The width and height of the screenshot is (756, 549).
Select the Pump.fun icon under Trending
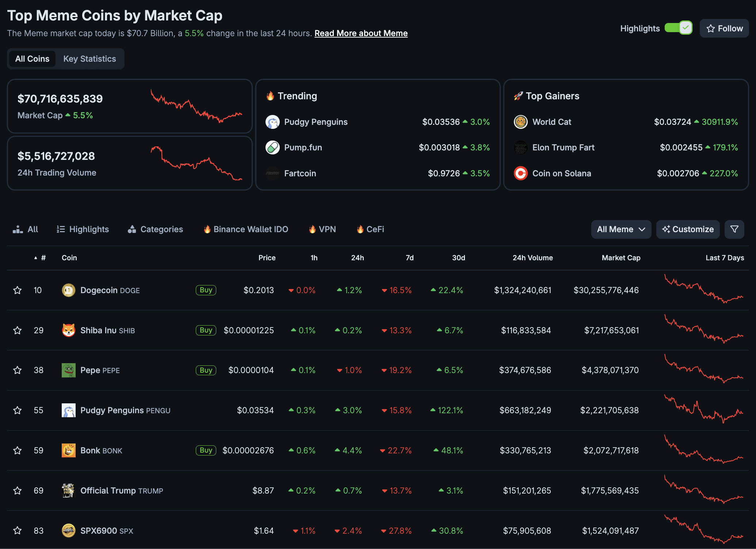[x=272, y=147]
